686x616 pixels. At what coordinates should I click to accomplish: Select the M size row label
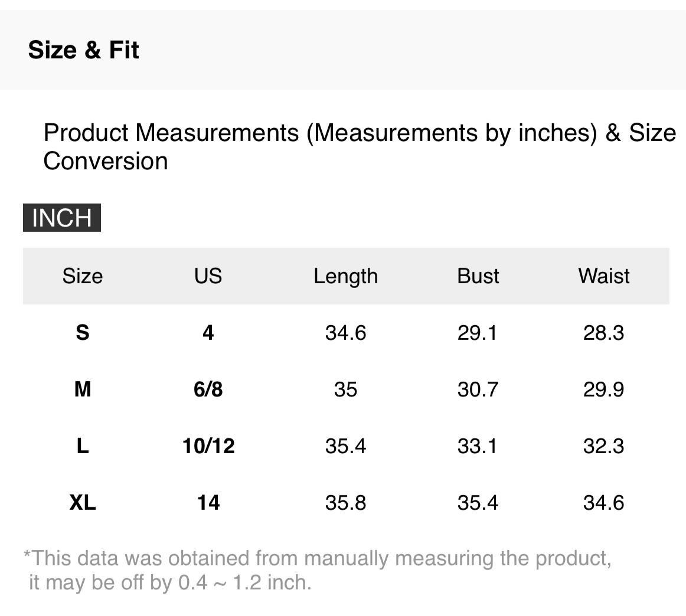click(x=83, y=389)
